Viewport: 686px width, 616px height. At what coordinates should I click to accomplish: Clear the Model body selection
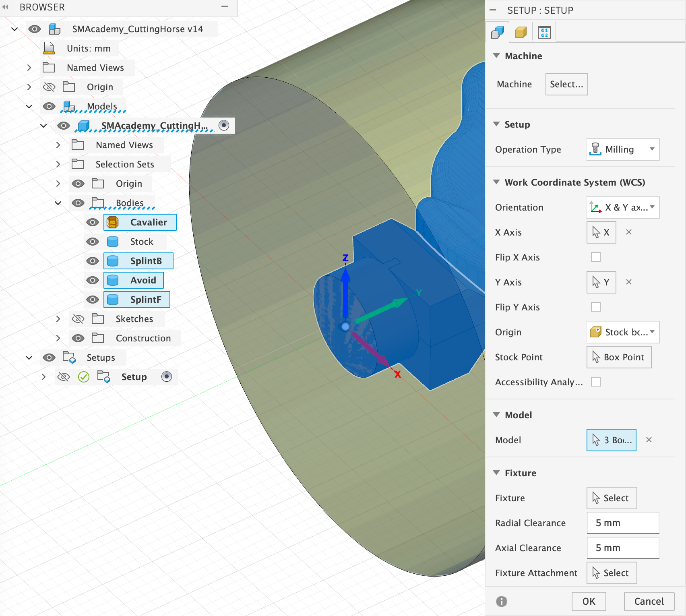[x=649, y=440]
